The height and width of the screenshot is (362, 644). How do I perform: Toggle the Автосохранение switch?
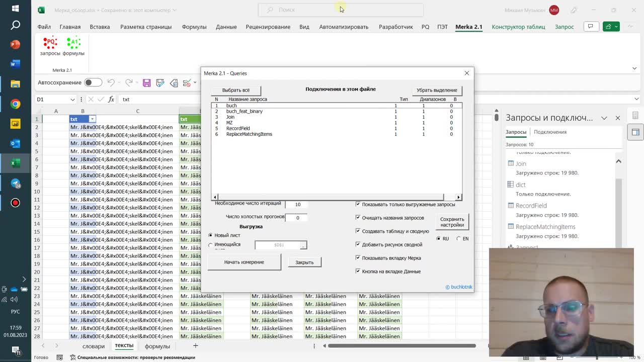pos(93,82)
